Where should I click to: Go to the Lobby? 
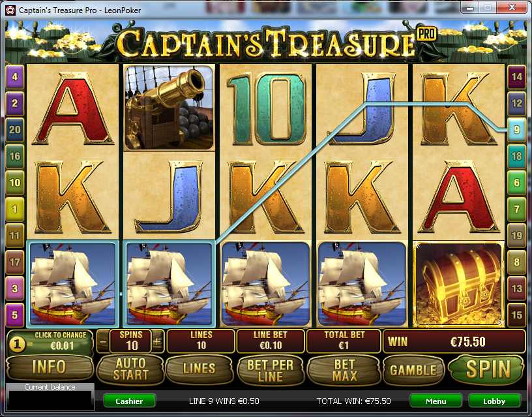(494, 401)
